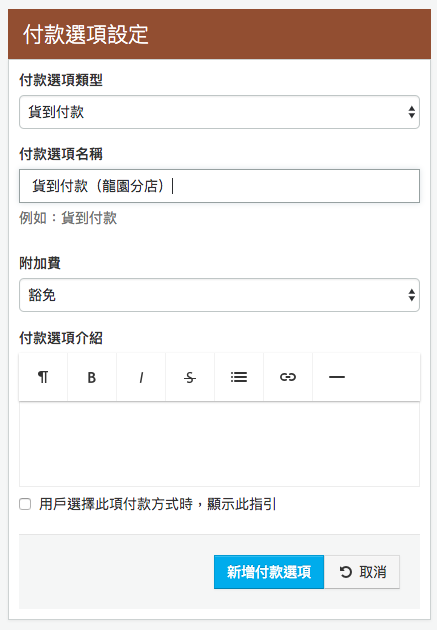Open the 附加費 dropdown showing 豁免
The width and height of the screenshot is (437, 630).
point(219,295)
